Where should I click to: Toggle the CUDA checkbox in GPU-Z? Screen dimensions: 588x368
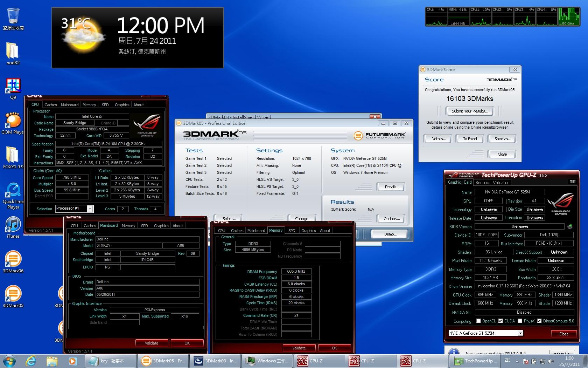[500, 321]
